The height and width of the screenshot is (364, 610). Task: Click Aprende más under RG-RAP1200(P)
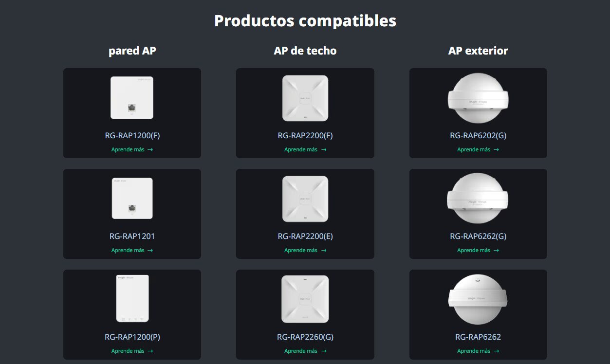click(x=132, y=351)
